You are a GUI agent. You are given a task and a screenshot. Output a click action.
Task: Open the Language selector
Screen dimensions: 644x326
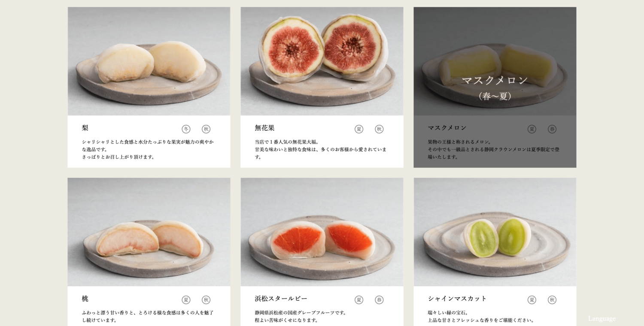tap(601, 319)
